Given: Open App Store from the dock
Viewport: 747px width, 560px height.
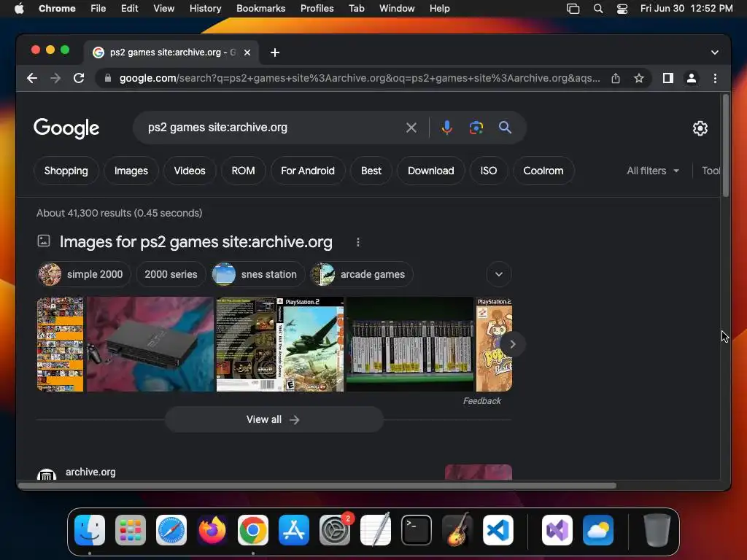Looking at the screenshot, I should coord(294,530).
